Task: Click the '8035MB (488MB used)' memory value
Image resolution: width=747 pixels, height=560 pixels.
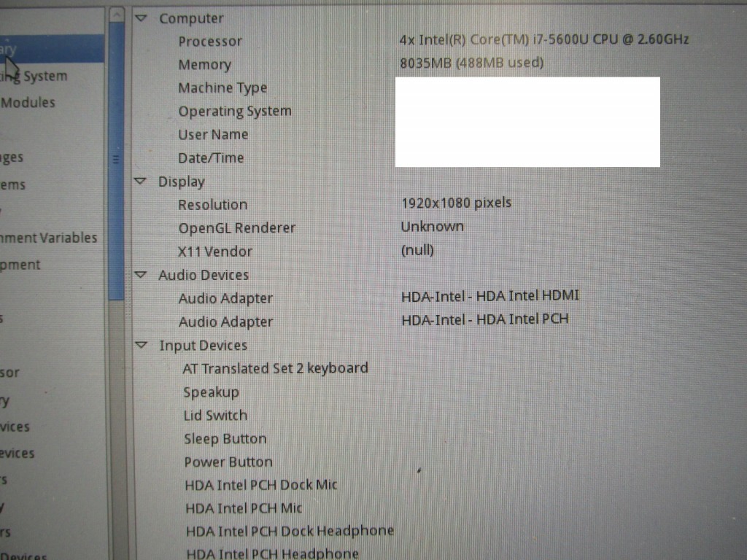Action: tap(472, 63)
